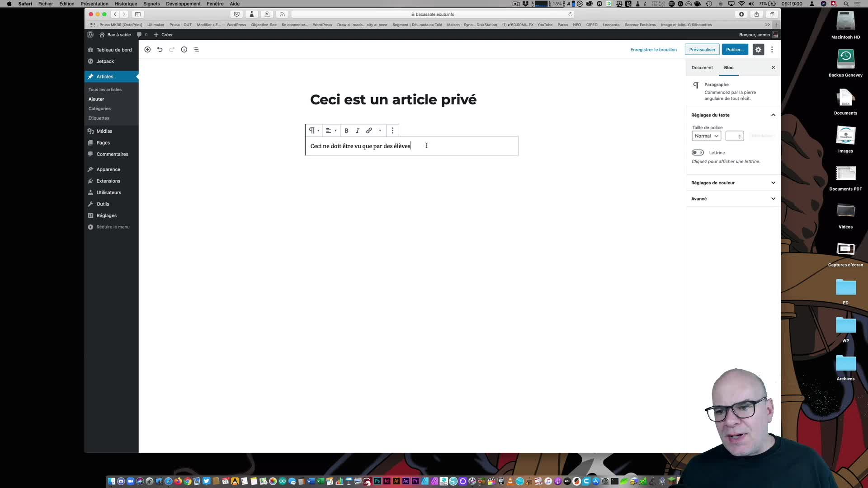The image size is (868, 488).
Task: Open the block's three-dot options menu
Action: click(x=392, y=131)
